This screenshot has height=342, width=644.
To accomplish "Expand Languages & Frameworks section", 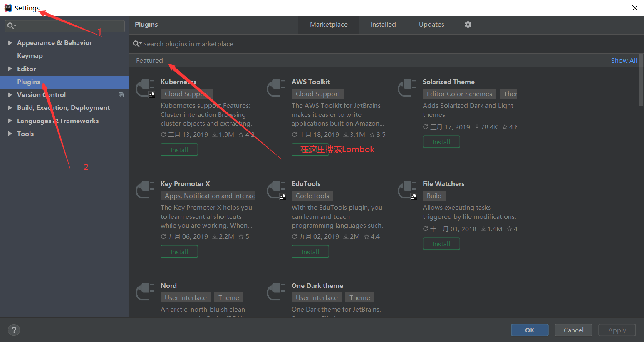I will click(x=10, y=121).
